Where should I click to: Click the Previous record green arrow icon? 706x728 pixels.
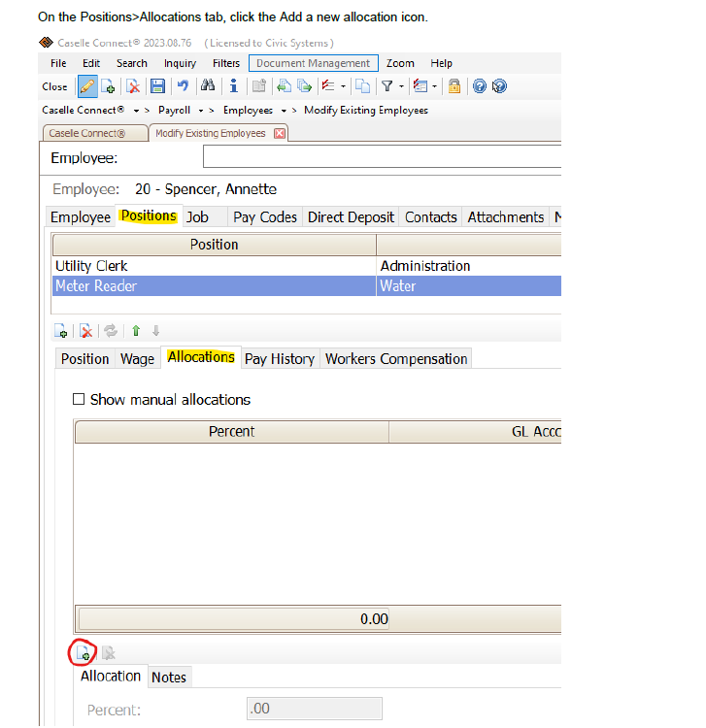[x=284, y=86]
